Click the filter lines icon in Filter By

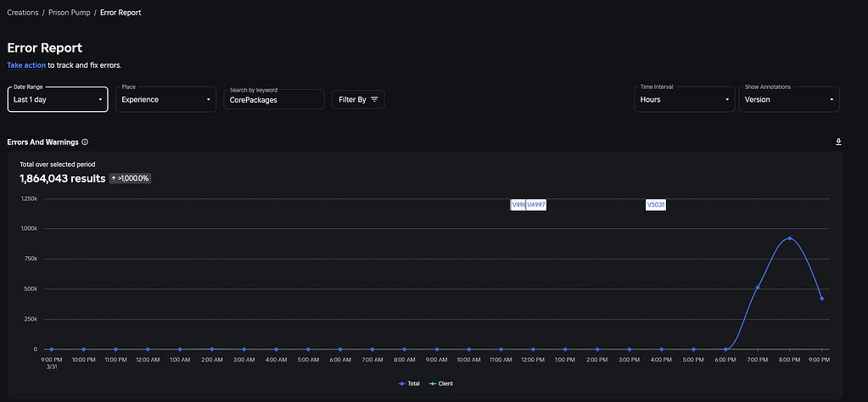point(374,99)
